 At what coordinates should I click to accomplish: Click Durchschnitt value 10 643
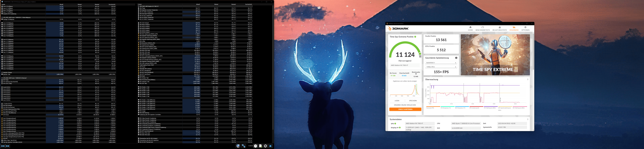[x=404, y=76]
